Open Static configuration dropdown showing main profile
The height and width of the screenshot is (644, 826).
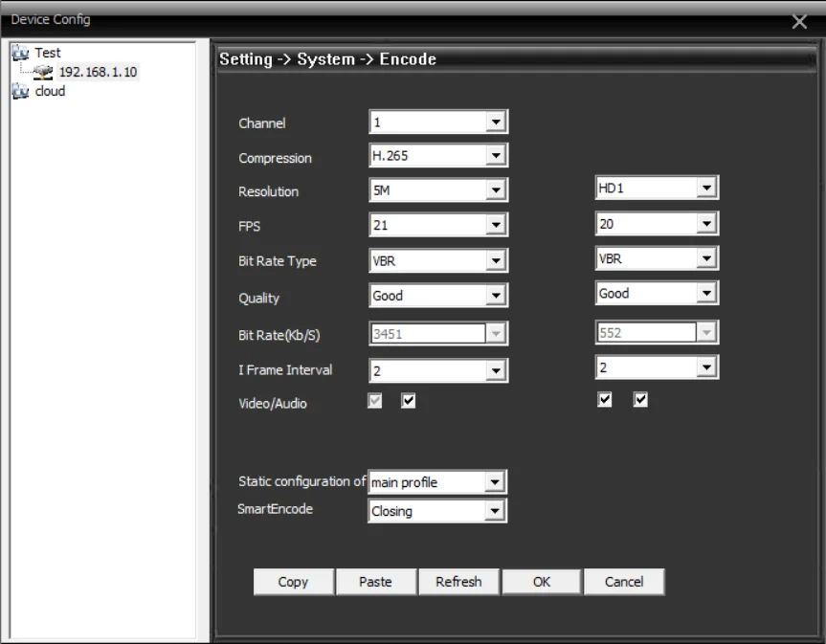point(495,483)
